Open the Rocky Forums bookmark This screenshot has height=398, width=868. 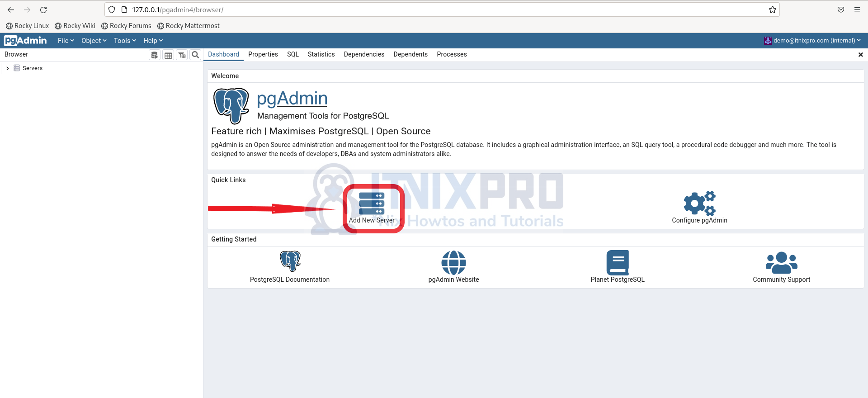[126, 26]
